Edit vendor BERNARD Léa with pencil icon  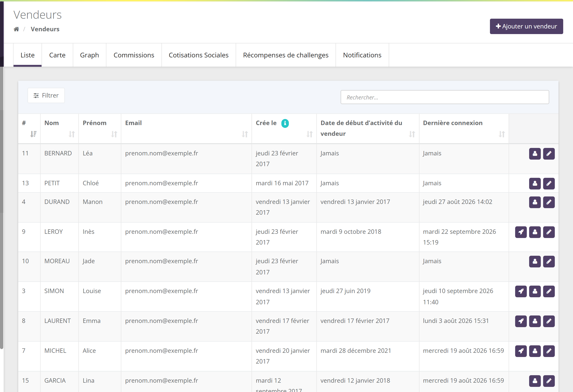pos(549,154)
